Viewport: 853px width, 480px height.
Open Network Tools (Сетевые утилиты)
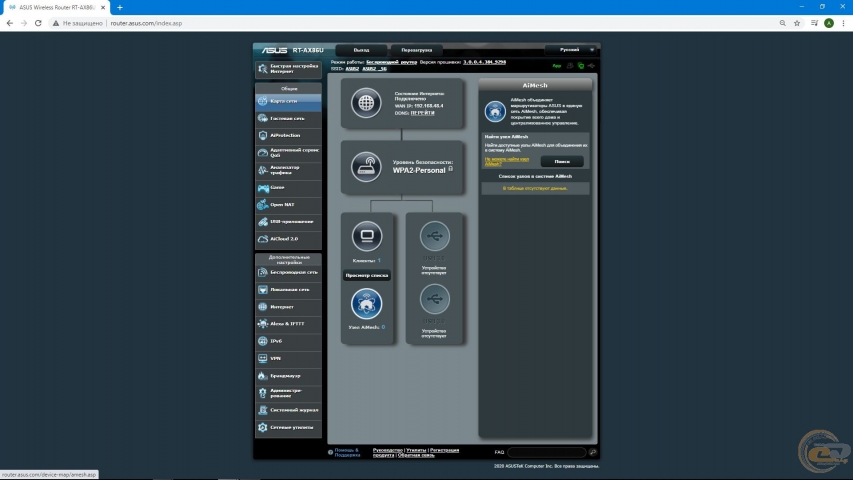288,428
